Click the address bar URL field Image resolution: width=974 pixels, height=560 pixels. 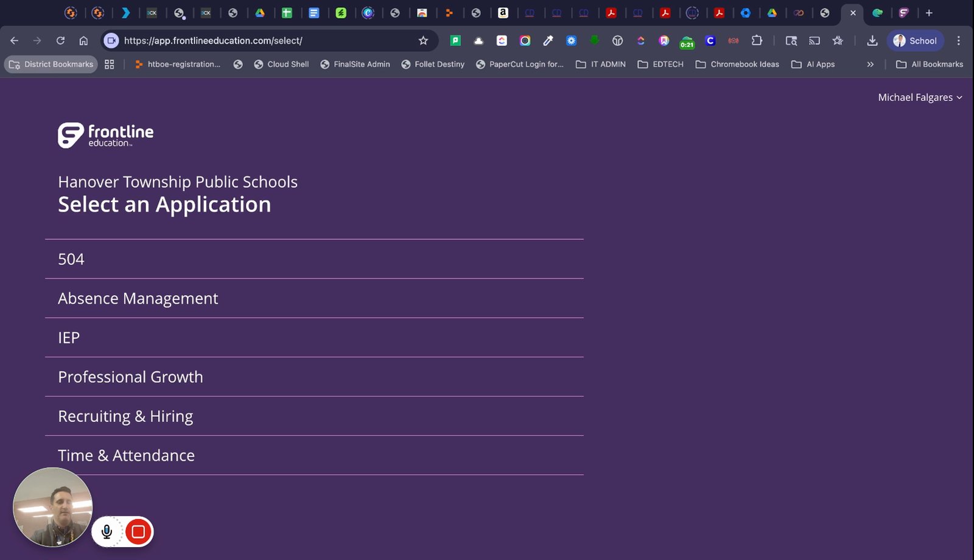(268, 41)
